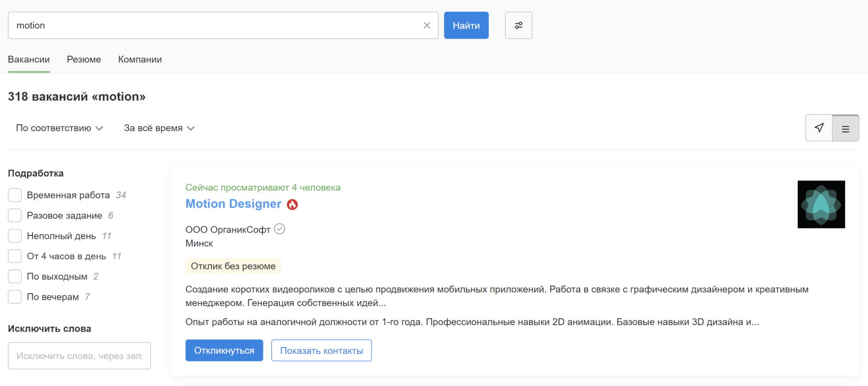Click the Откликнуться button
868x386 pixels.
click(x=224, y=350)
